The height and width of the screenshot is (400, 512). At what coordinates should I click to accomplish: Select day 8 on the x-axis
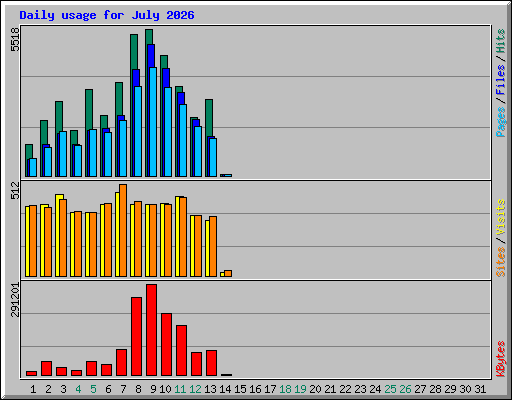138,389
